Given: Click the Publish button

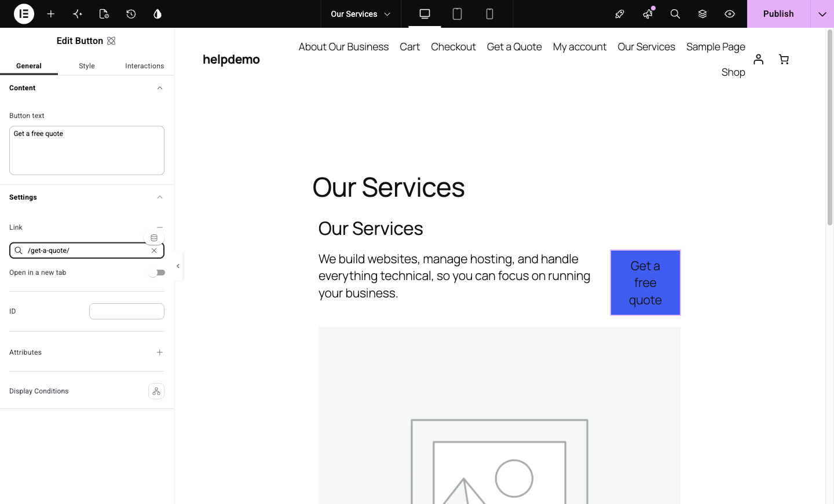Looking at the screenshot, I should click(778, 14).
